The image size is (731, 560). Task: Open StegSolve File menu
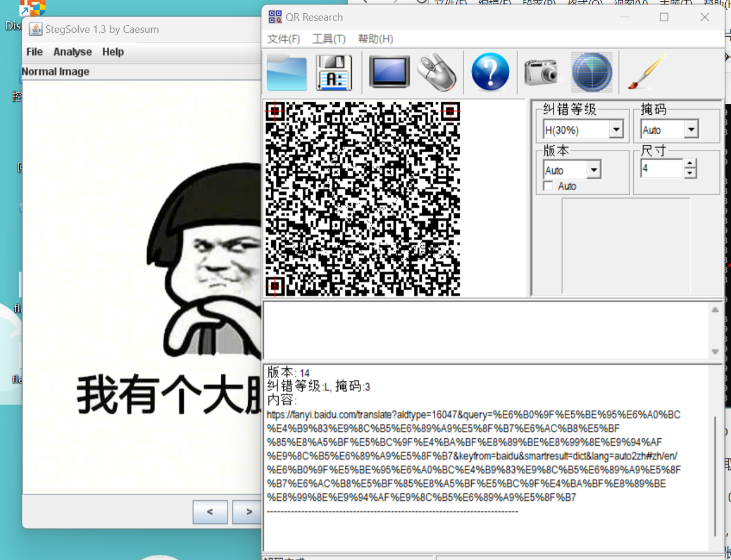[x=34, y=52]
